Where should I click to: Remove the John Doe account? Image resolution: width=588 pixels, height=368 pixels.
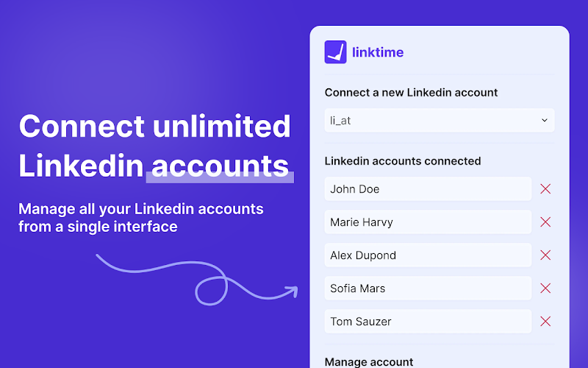point(545,189)
